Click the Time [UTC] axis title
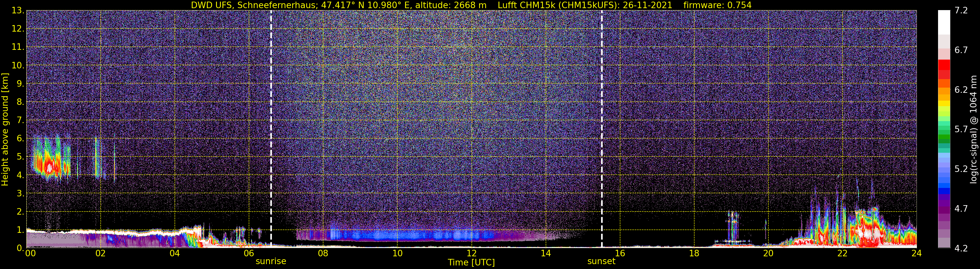Image resolution: width=980 pixels, height=269 pixels. coord(471,262)
